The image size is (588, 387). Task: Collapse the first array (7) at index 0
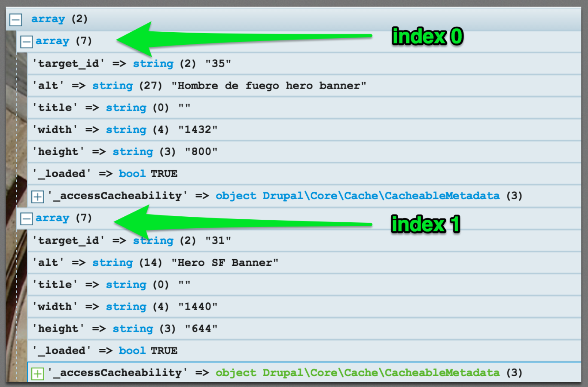26,42
